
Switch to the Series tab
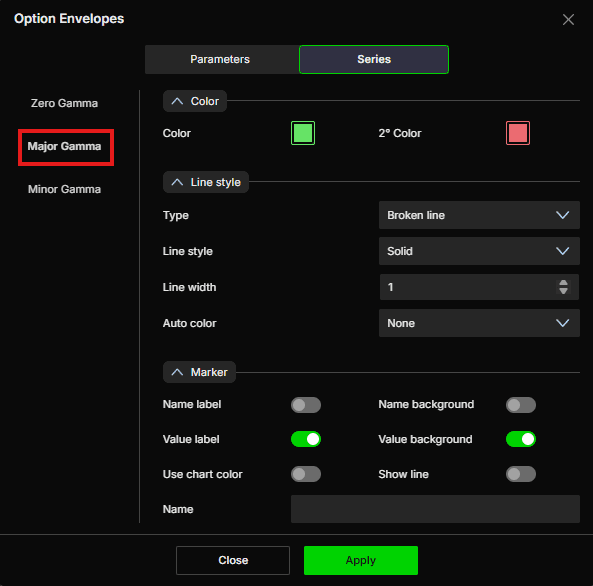pos(374,59)
